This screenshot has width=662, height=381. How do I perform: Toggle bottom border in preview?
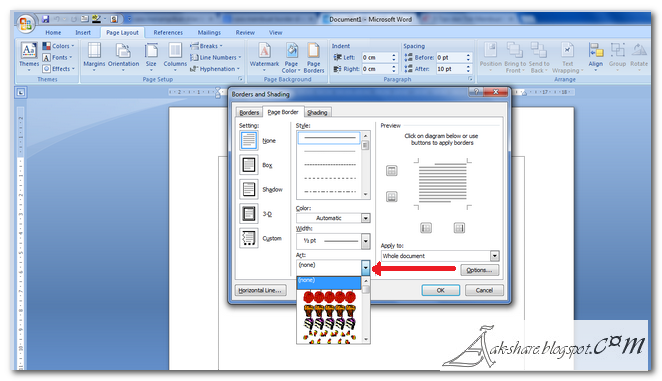point(391,196)
